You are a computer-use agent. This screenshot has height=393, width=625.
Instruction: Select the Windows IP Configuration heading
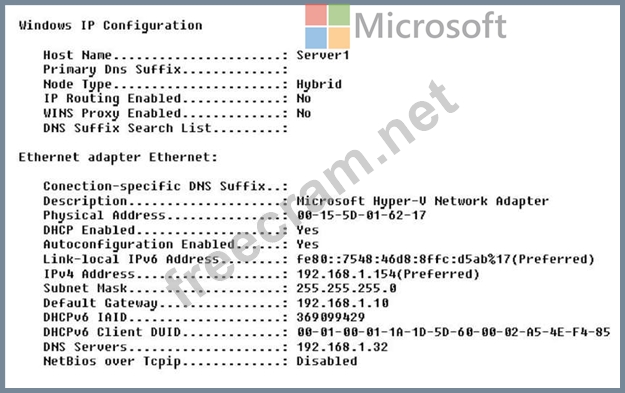110,26
